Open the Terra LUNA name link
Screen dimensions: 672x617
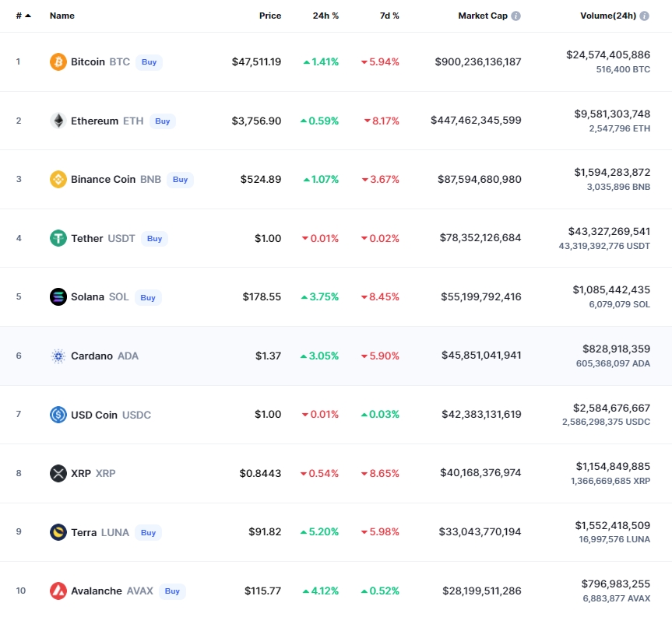pyautogui.click(x=84, y=532)
